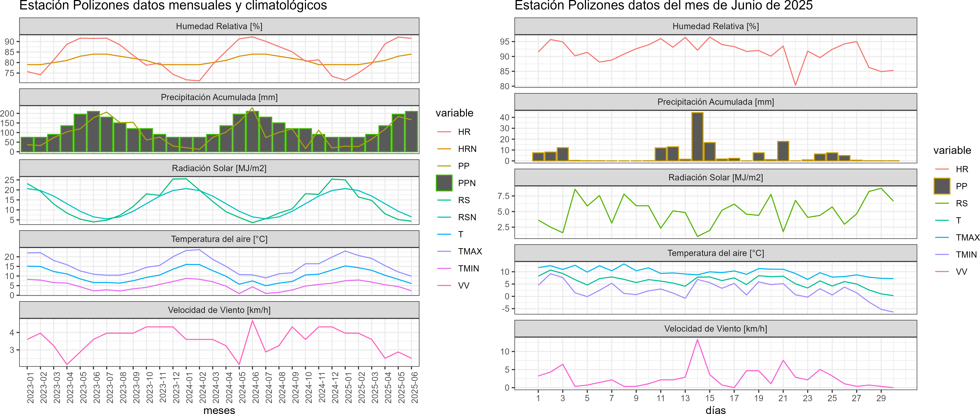The image size is (980, 414).
Task: Click the 'Humedad Relativa [%]' header in the June 2025 chart
Action: (x=716, y=26)
